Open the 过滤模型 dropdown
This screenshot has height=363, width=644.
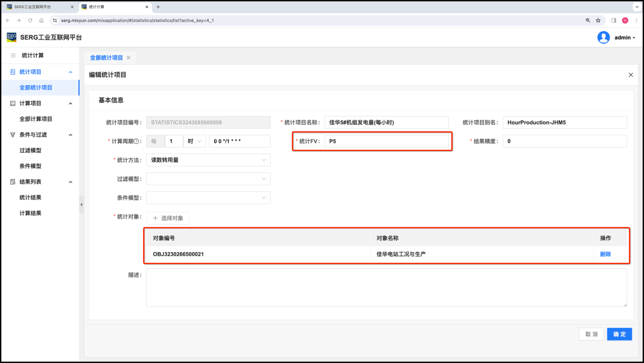208,179
